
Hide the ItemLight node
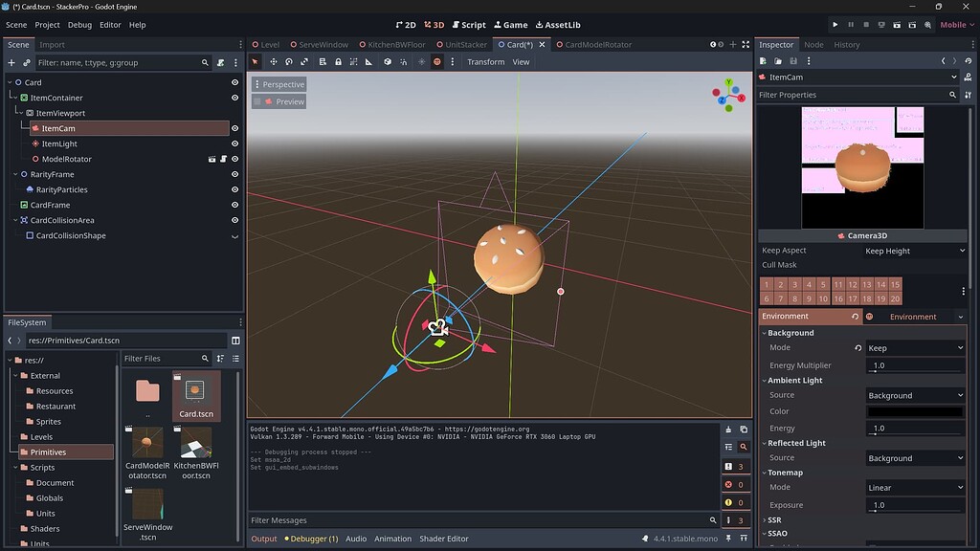coord(234,143)
